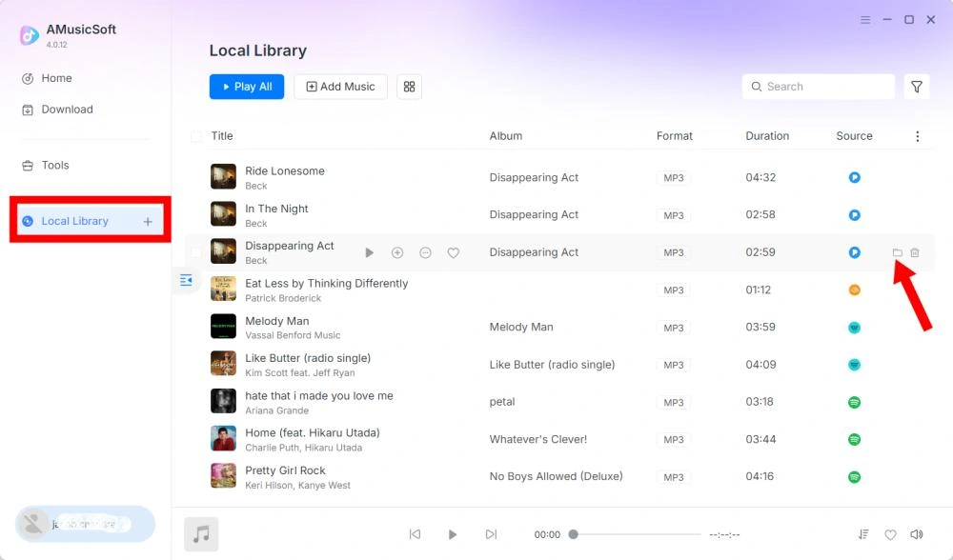
Task: Click the AMusicSoft logo icon
Action: click(29, 35)
